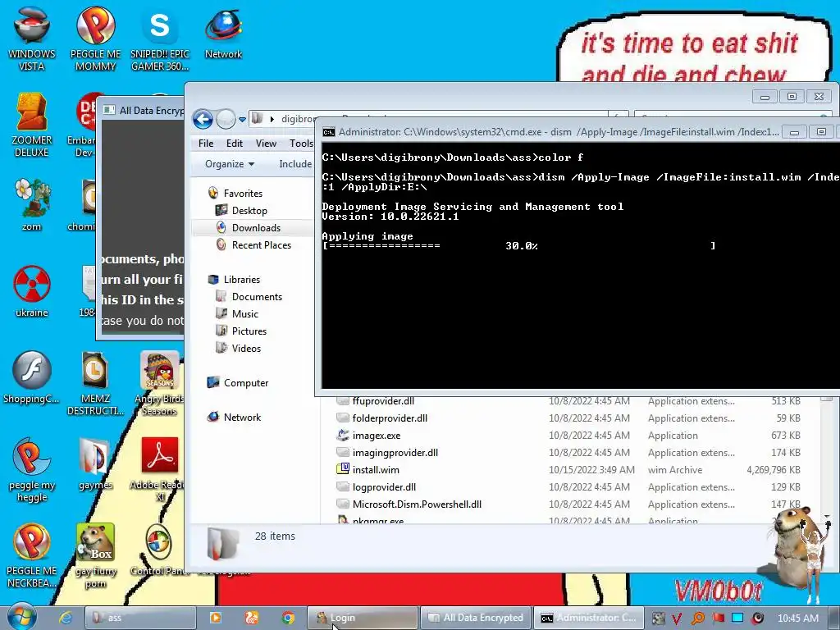840x630 pixels.
Task: Select the ffuprovider.dll file
Action: point(383,401)
